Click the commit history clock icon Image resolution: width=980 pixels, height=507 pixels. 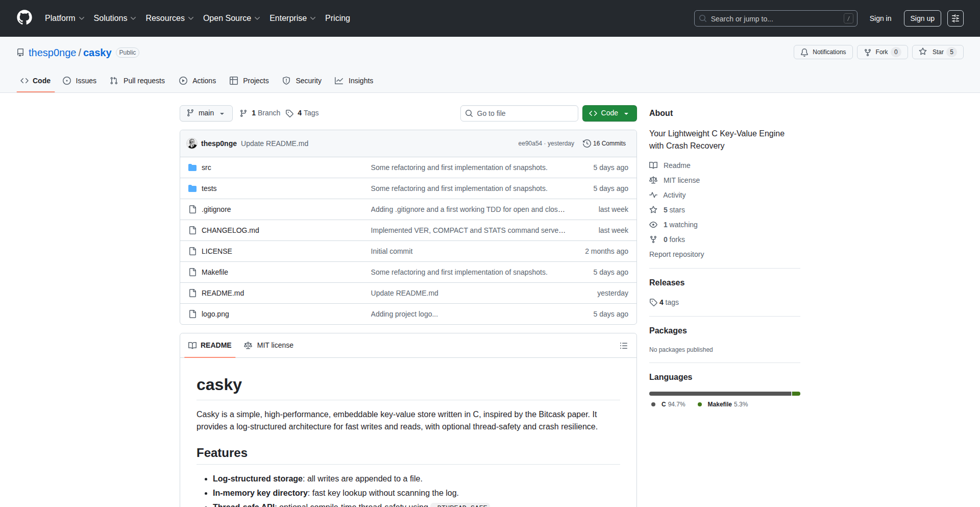point(586,143)
